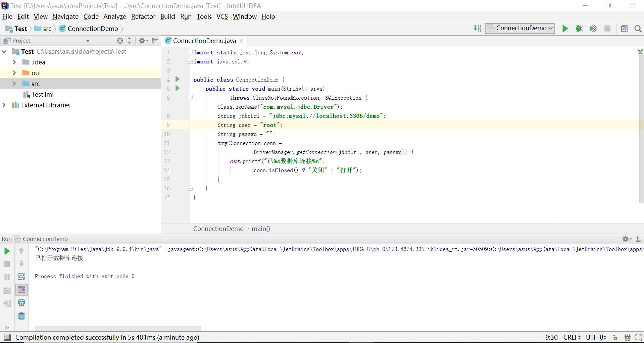Screen dimensions: 644x343
Task: Click the console horizontal scrollbar
Action: tap(117, 328)
